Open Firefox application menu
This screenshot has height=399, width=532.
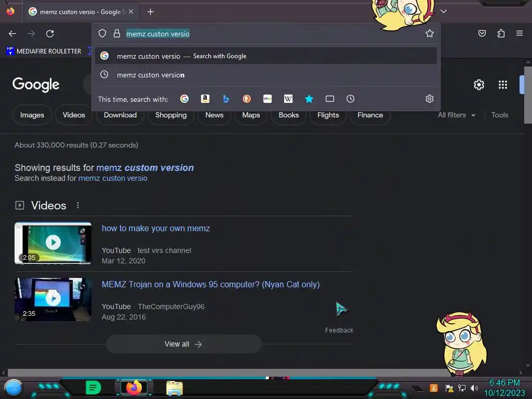(520, 33)
